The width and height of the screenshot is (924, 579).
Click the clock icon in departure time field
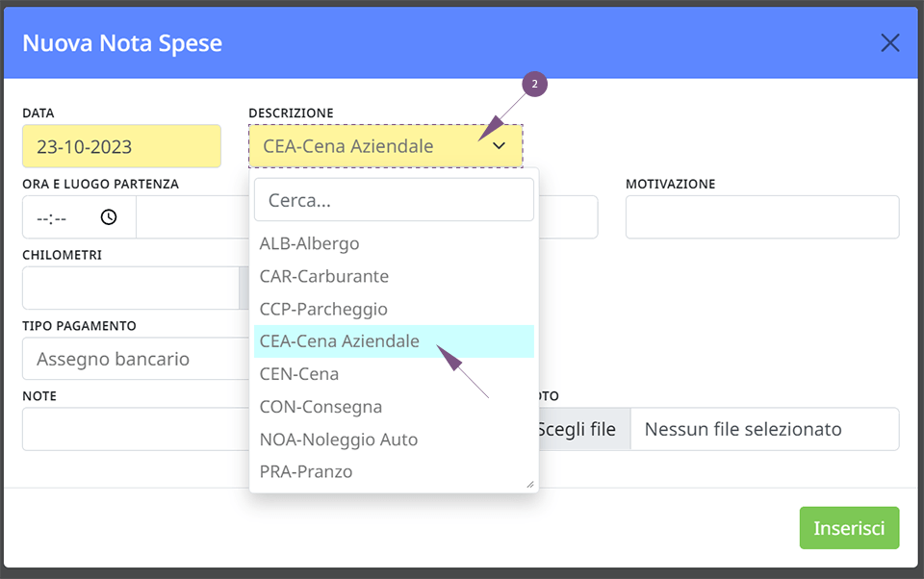[109, 216]
